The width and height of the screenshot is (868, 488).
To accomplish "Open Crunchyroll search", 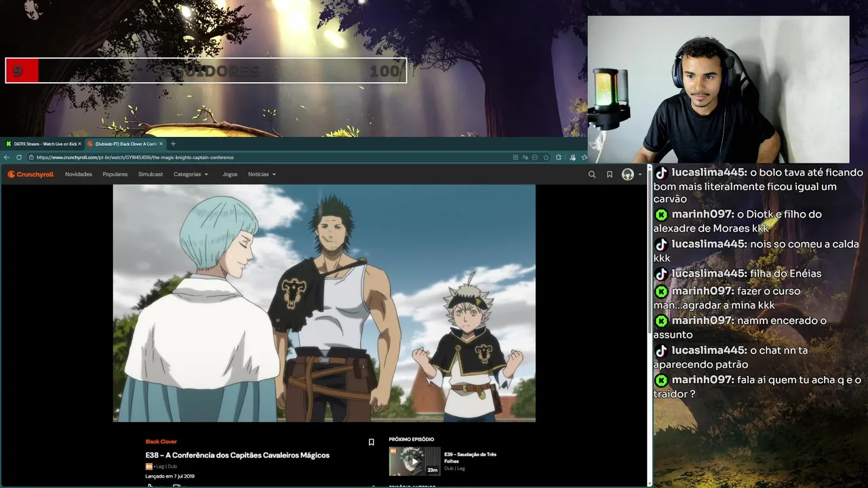I will [x=592, y=174].
